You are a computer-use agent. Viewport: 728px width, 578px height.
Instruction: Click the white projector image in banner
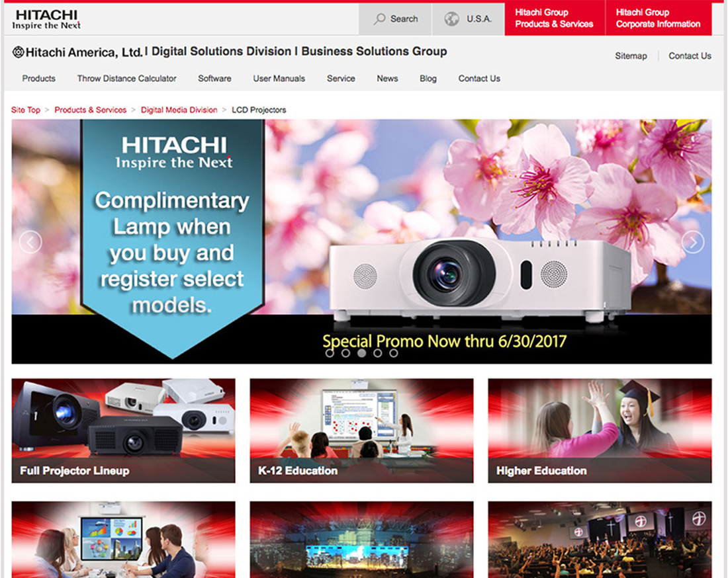pos(480,280)
